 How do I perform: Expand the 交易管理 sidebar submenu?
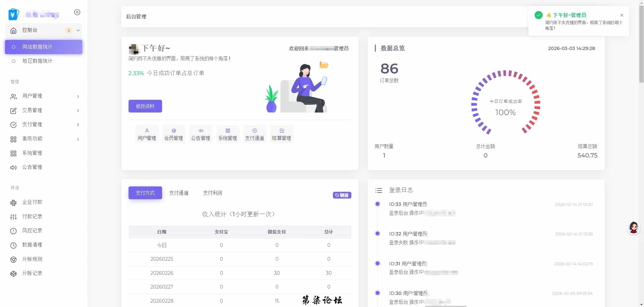click(78, 111)
